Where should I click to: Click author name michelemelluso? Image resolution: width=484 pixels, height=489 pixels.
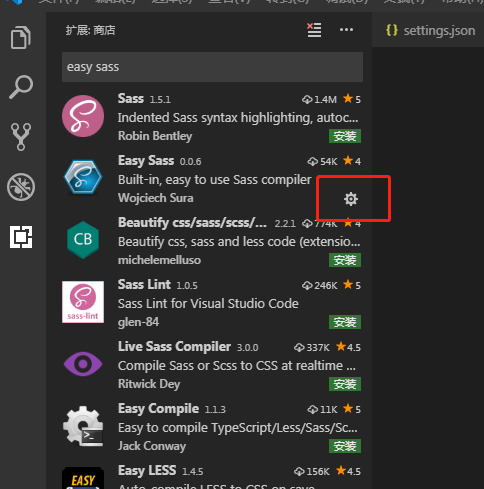pyautogui.click(x=159, y=260)
